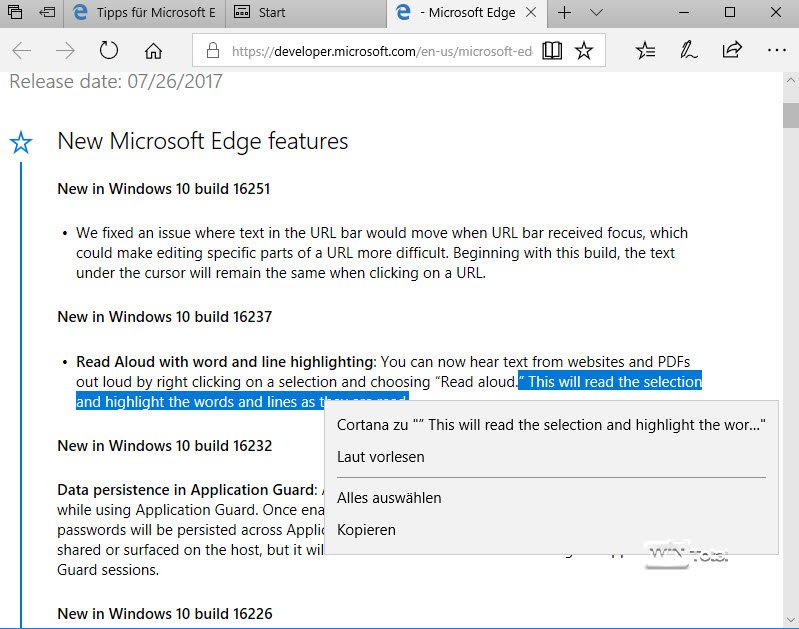Go to the Home page

click(x=153, y=50)
